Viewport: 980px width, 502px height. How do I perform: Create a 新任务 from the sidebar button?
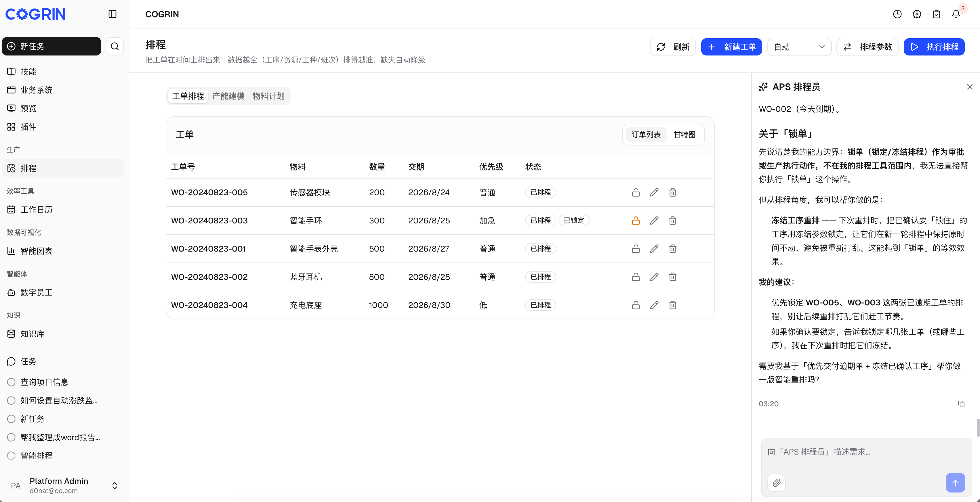(x=51, y=46)
